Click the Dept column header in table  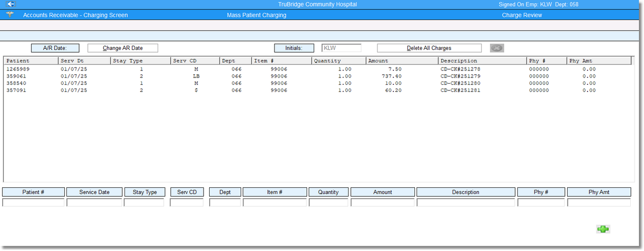click(x=235, y=61)
